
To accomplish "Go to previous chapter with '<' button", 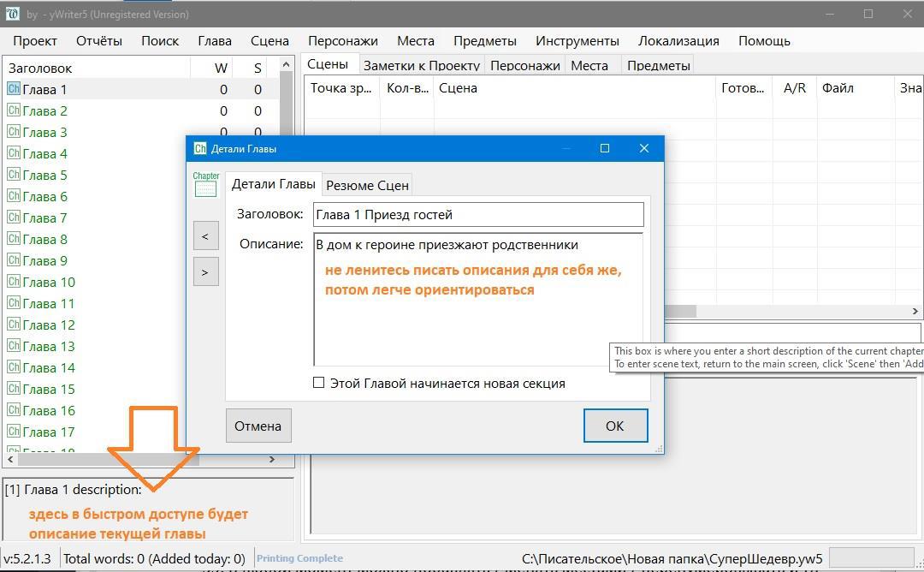I will pyautogui.click(x=205, y=236).
